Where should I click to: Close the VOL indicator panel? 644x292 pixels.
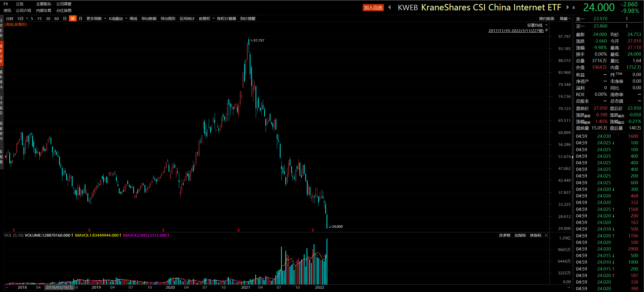(x=546, y=235)
